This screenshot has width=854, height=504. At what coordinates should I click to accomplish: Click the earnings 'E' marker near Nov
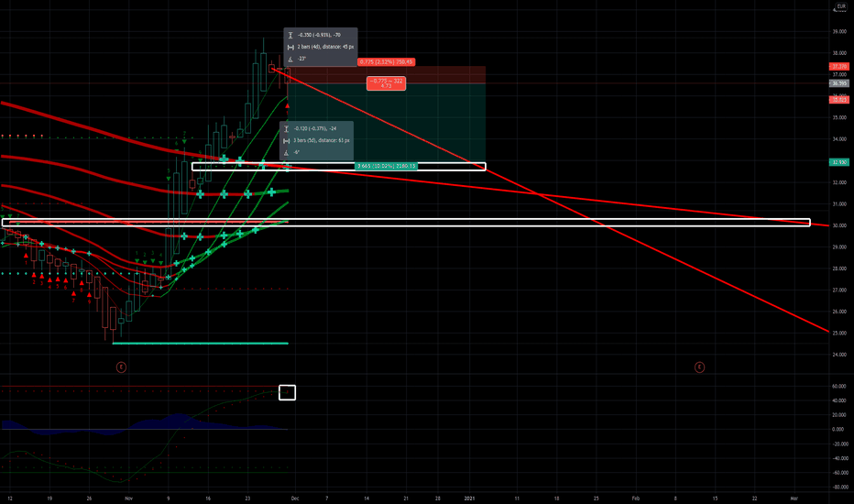pos(122,367)
